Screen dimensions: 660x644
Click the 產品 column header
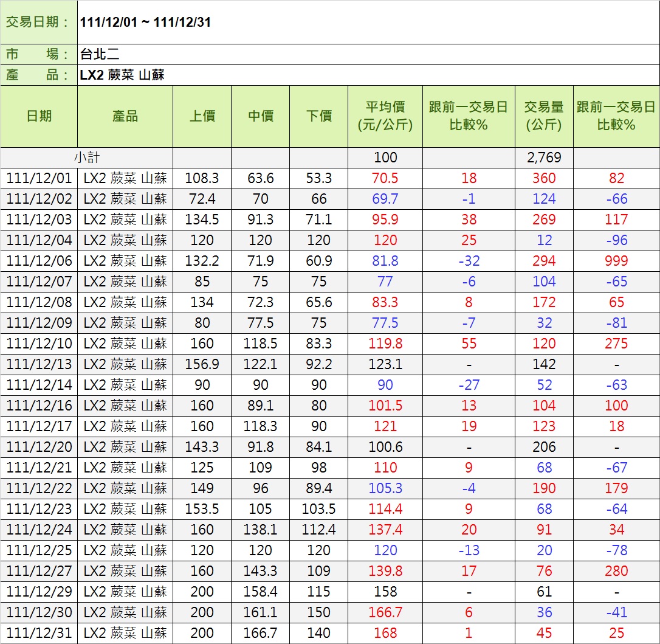pyautogui.click(x=125, y=116)
